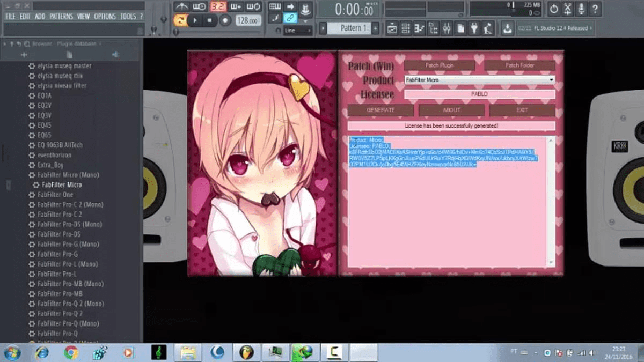Toggle the metronome
The height and width of the screenshot is (362, 644).
pyautogui.click(x=182, y=7)
